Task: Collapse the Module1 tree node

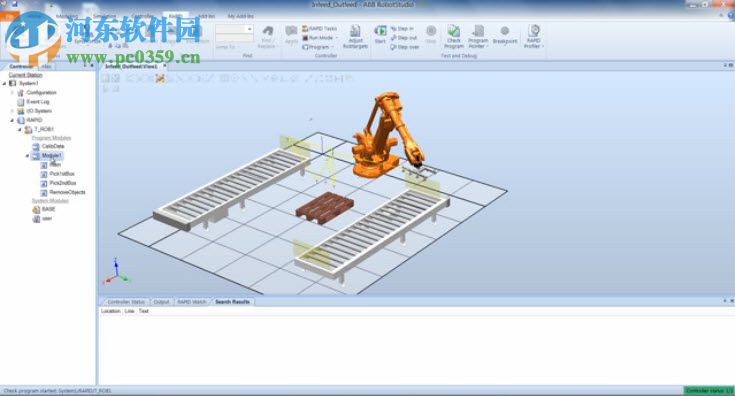Action: [27, 156]
